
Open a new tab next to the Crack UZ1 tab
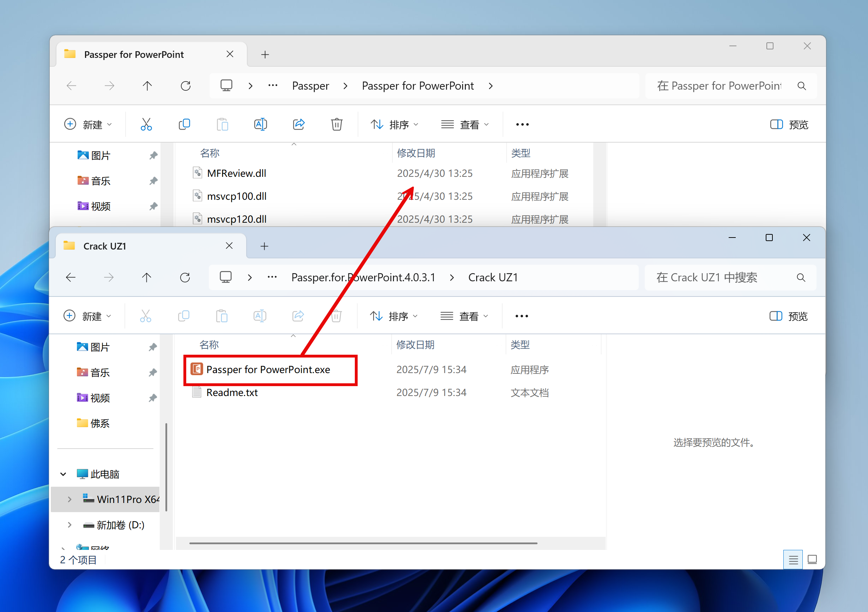[264, 247]
